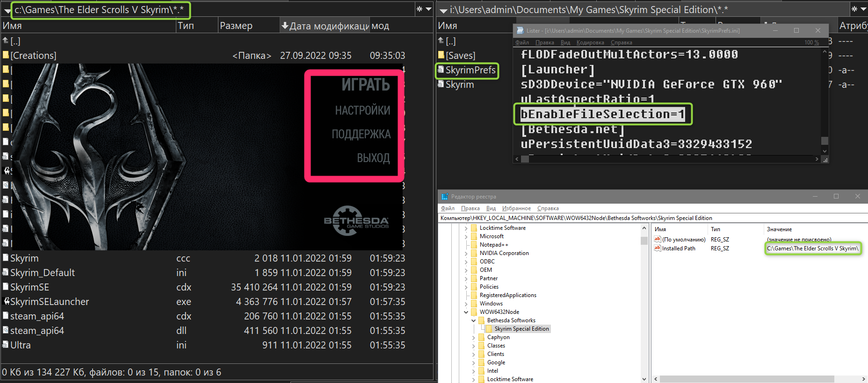This screenshot has width=868, height=383.
Task: Click the default registry value icon
Action: click(658, 239)
